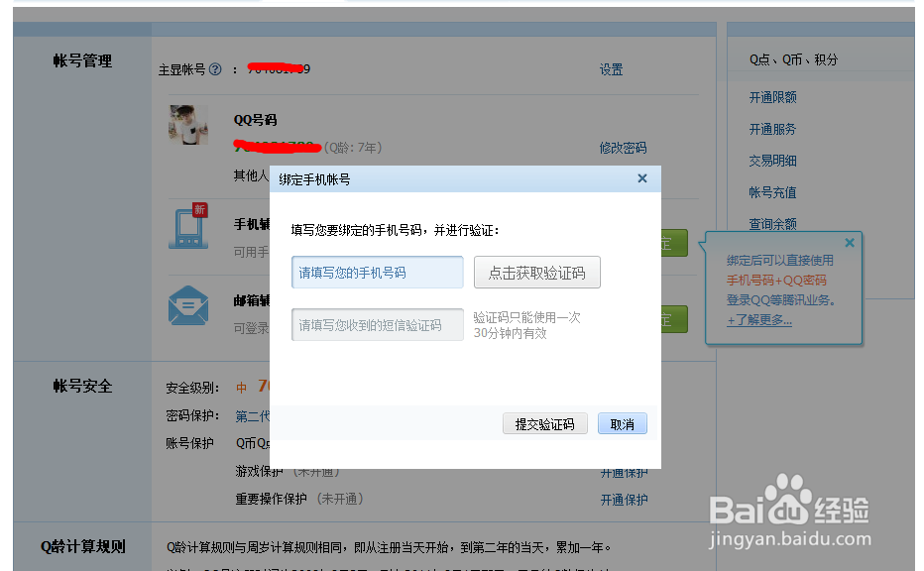Click the 设置 link for main account

(x=611, y=69)
